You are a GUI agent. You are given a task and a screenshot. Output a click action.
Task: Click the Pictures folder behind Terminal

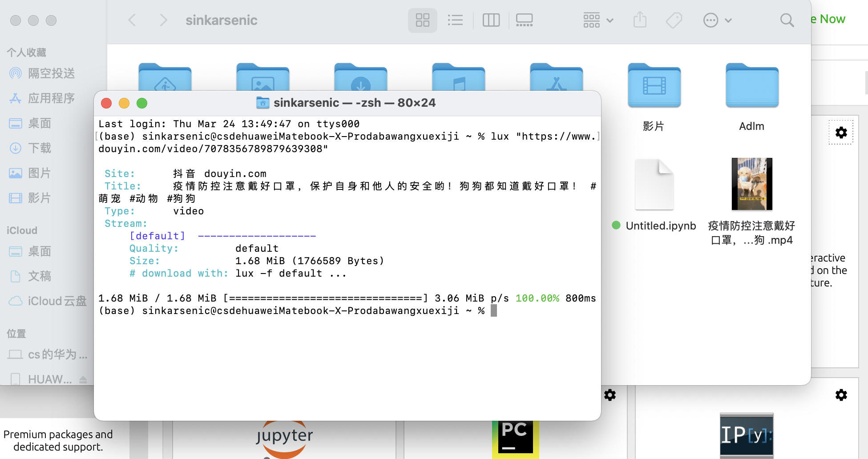tap(263, 77)
